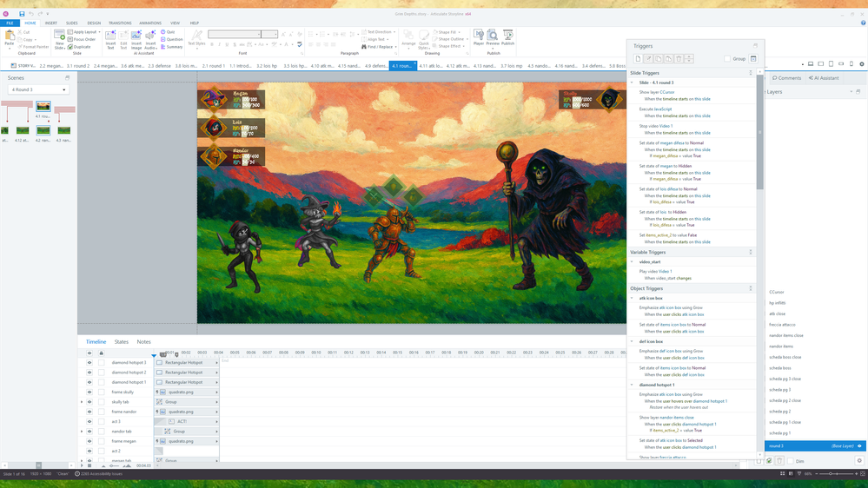Create a new trigger in Triggers panel
This screenshot has width=868, height=488.
pyautogui.click(x=638, y=59)
